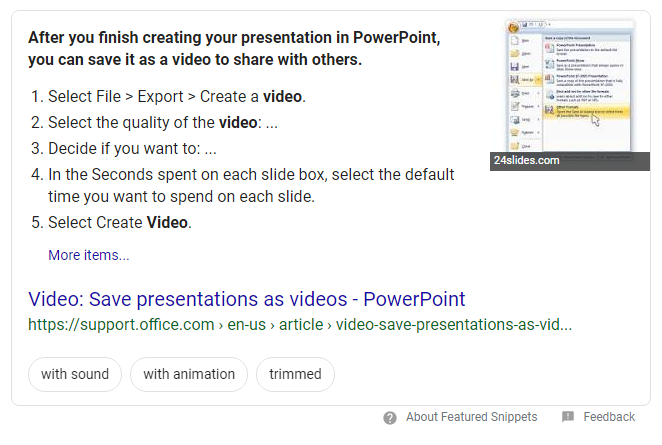Click the snippet heading 'After you finish creating your presentation'
Screen dimensions: 662x445
(x=234, y=49)
